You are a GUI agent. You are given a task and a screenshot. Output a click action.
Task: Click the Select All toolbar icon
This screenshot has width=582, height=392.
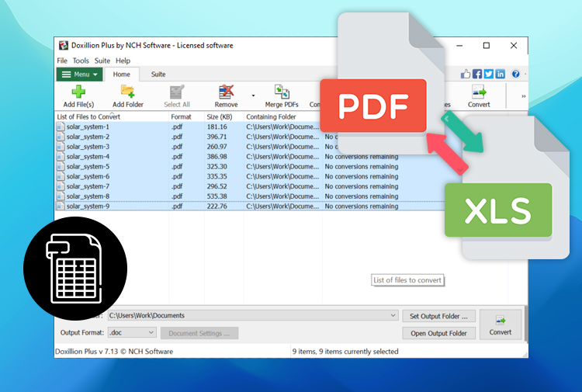pos(177,92)
